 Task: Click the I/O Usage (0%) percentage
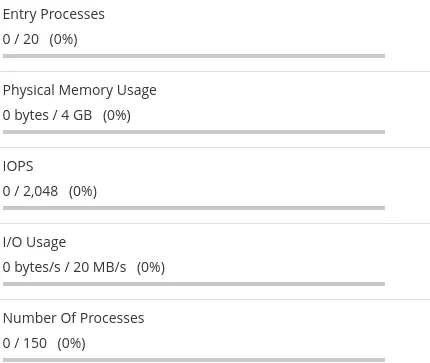[x=151, y=267]
